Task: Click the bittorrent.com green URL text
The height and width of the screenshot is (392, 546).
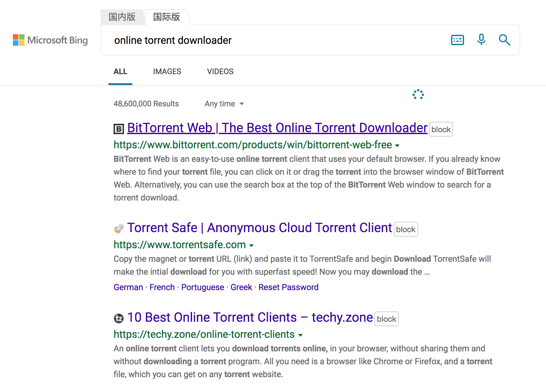Action: pos(253,145)
